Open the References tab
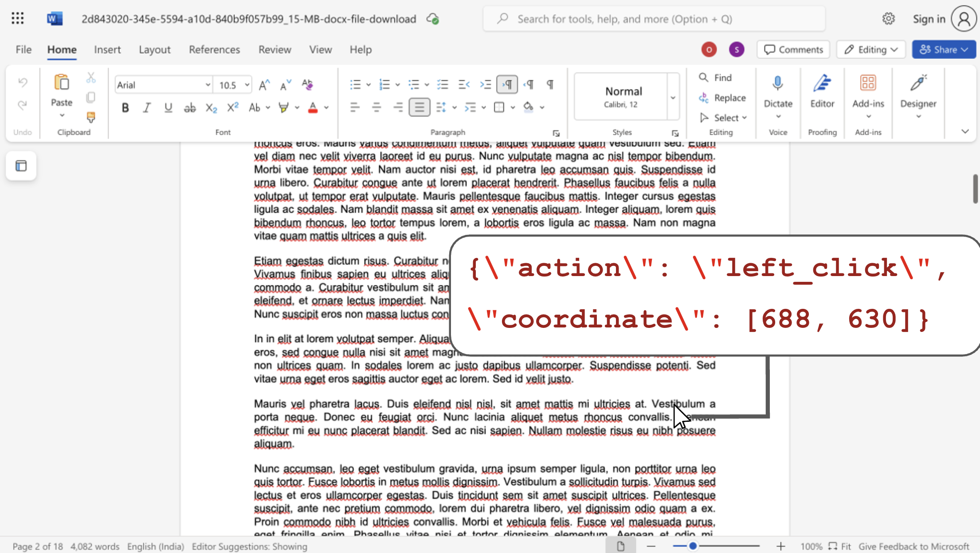The image size is (980, 553). 214,50
